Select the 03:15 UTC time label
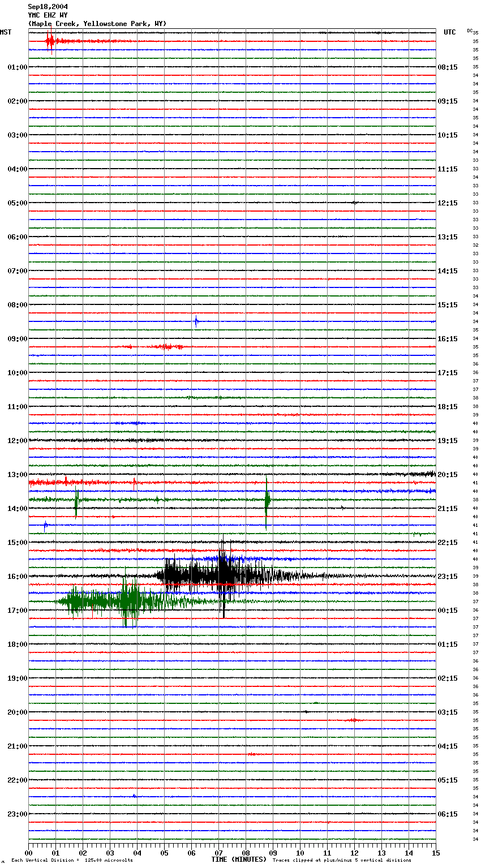 pyautogui.click(x=448, y=712)
